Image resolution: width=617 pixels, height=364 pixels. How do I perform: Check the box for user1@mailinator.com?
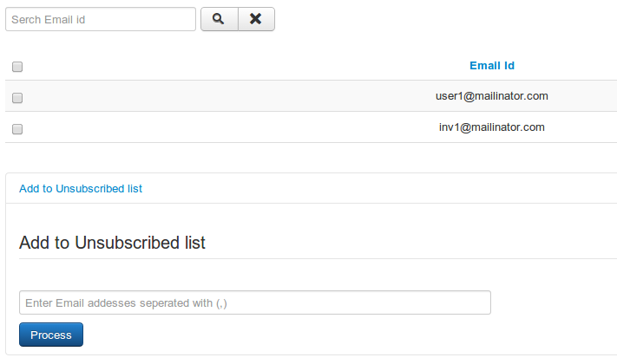click(x=17, y=98)
